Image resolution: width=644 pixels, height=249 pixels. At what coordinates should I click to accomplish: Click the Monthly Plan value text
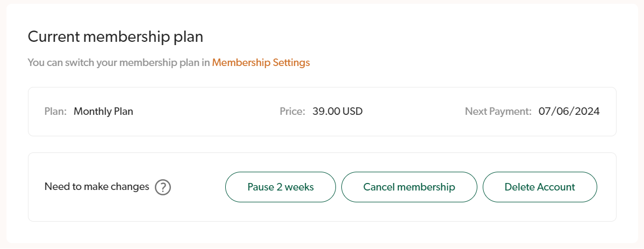click(103, 112)
